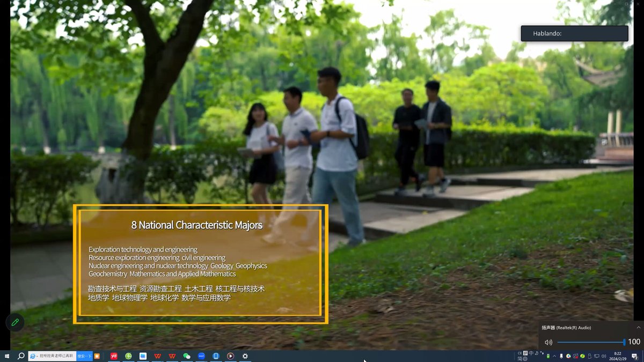The image size is (644, 362).
Task: Toggle the speaker icon in the system tray
Action: point(603,356)
